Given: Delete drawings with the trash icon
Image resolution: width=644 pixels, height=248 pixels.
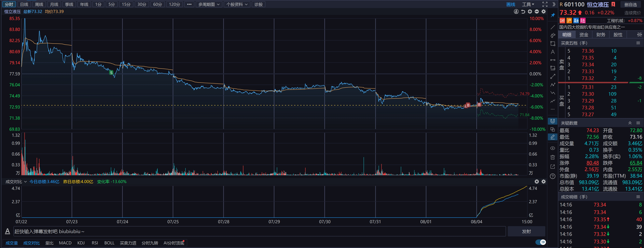Looking at the screenshot, I should point(553,157).
